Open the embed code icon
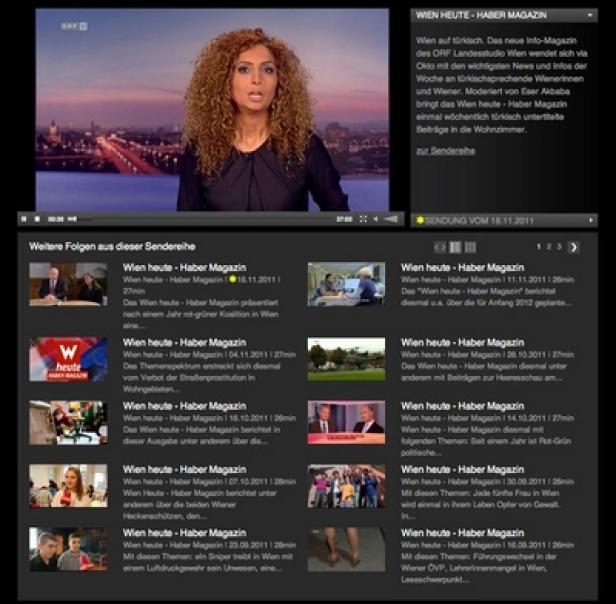This screenshot has width=616, height=604. click(x=440, y=247)
